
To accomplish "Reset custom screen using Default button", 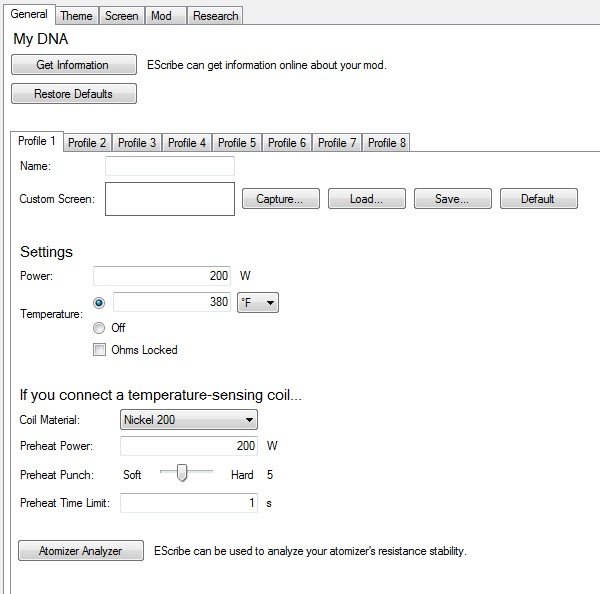I will [538, 199].
